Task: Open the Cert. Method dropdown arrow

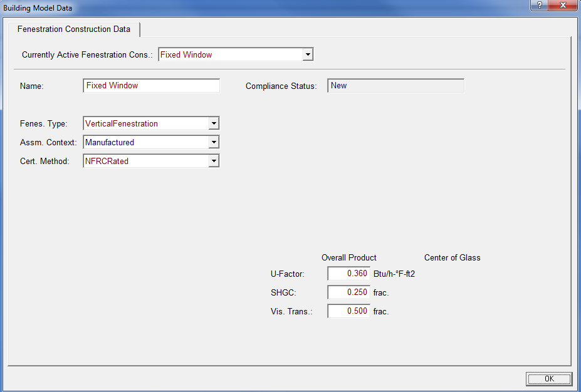Action: (214, 162)
